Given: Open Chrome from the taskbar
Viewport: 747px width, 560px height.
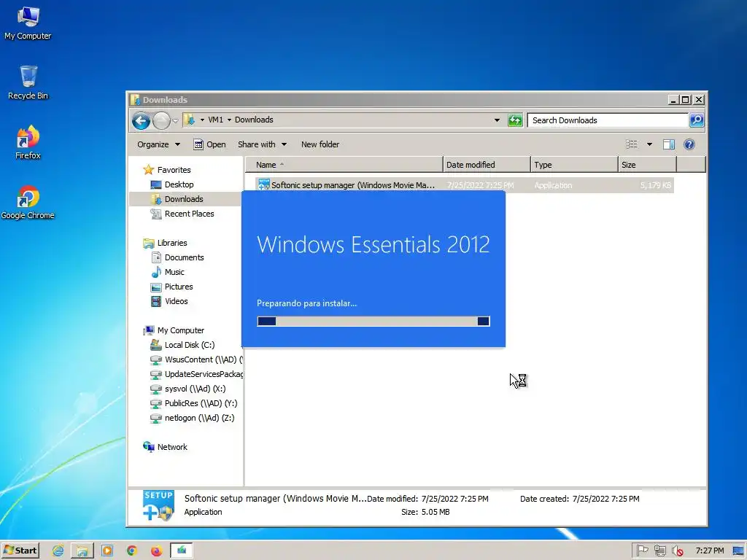Looking at the screenshot, I should tap(132, 551).
